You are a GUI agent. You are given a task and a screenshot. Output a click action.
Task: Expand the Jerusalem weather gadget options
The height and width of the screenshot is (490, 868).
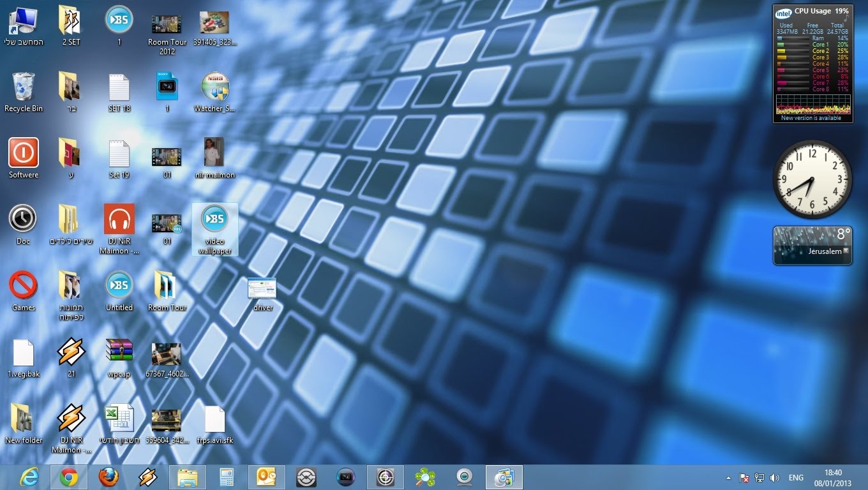point(846,251)
